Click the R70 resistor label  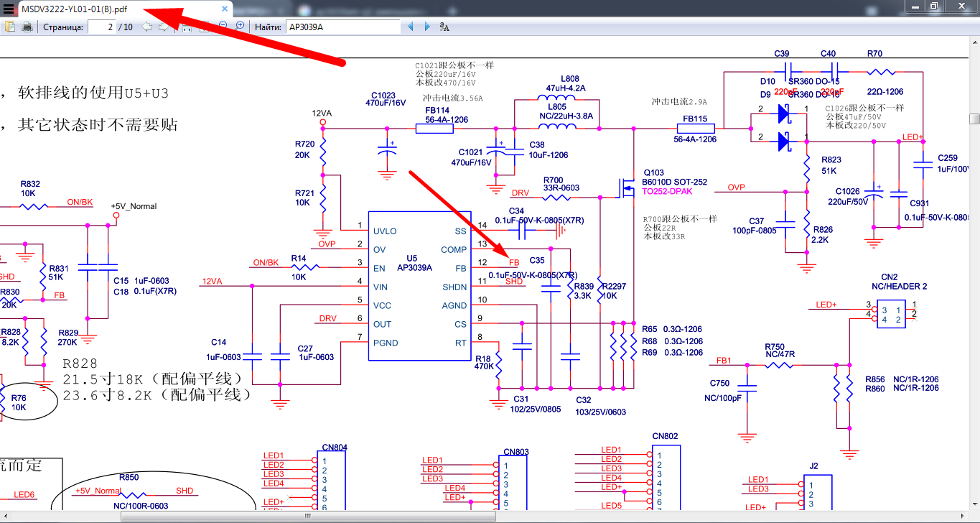[x=874, y=53]
